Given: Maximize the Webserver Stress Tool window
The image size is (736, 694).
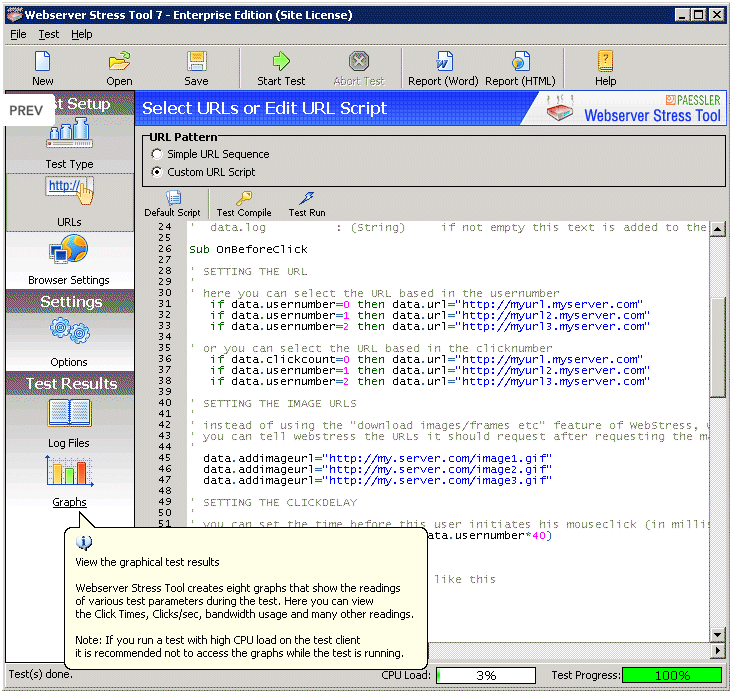Looking at the screenshot, I should tap(699, 15).
